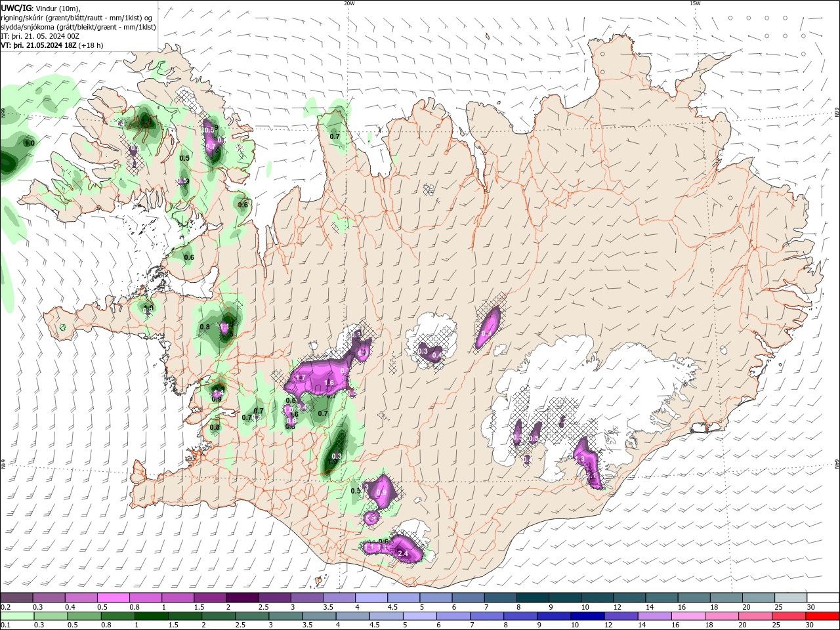The image size is (840, 630).
Task: Click the 20W longitude label
Action: click(349, 3)
